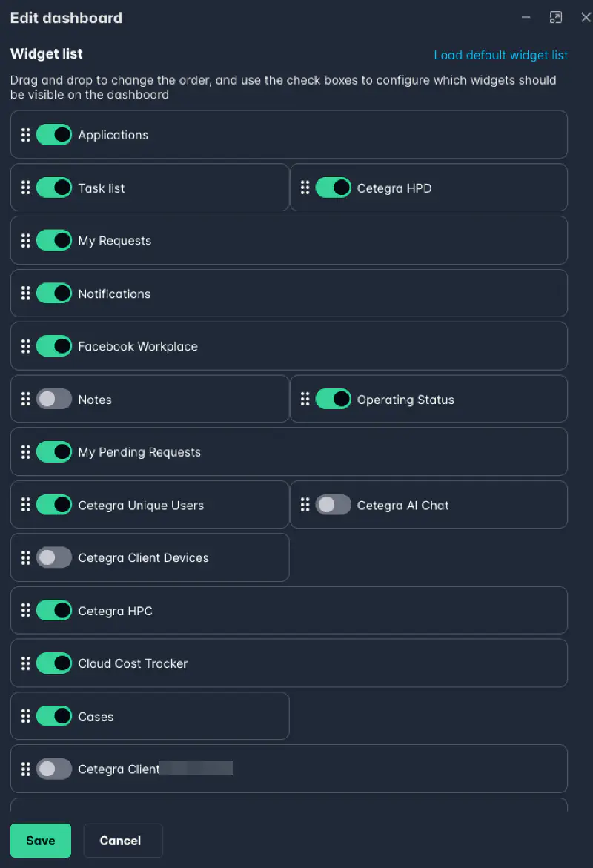Enable the Notes widget toggle
The image size is (593, 868).
tap(54, 400)
